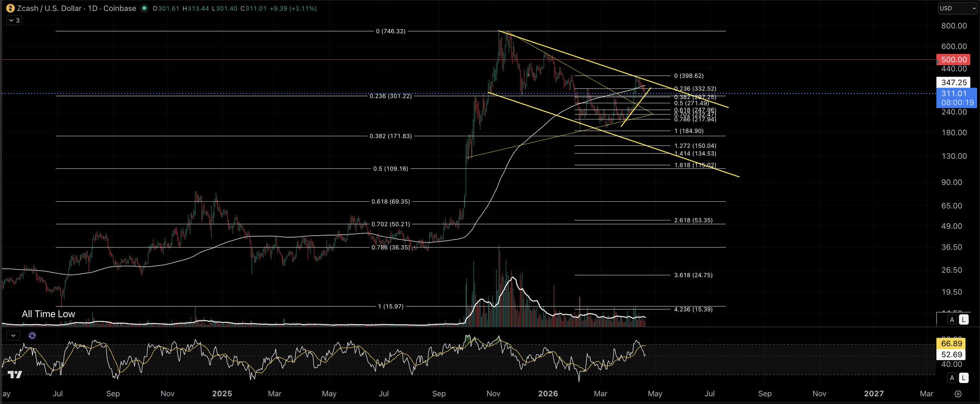
Task: Select the Fib label 1 (184.90)
Action: (x=689, y=131)
